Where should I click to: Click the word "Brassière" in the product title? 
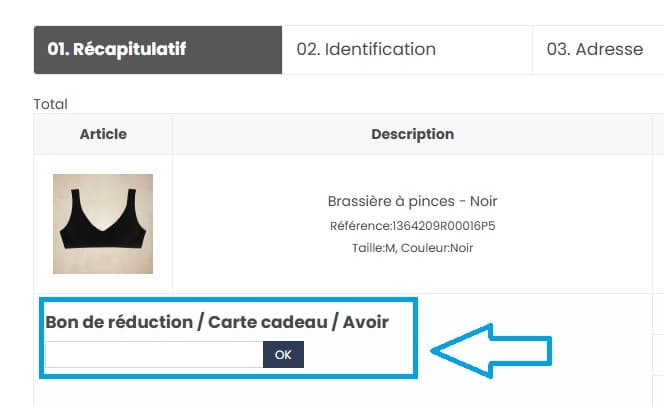362,201
